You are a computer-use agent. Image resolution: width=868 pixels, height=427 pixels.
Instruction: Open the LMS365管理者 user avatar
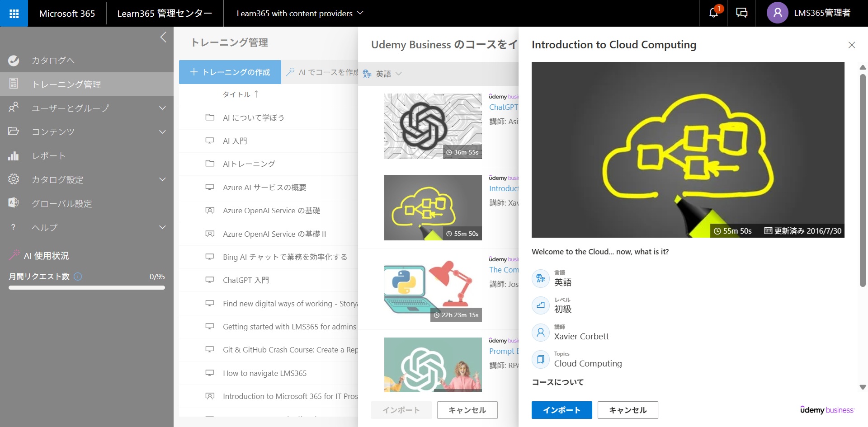pos(778,13)
